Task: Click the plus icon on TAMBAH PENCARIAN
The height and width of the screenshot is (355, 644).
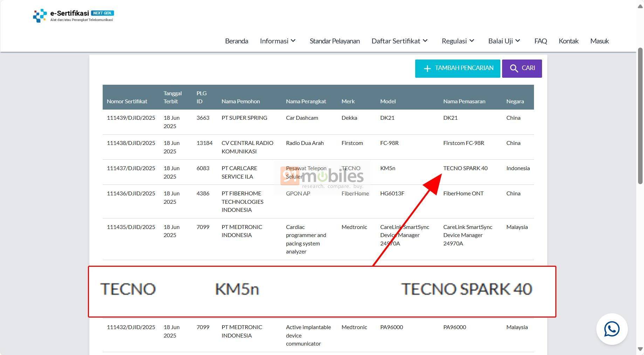Action: tap(427, 69)
